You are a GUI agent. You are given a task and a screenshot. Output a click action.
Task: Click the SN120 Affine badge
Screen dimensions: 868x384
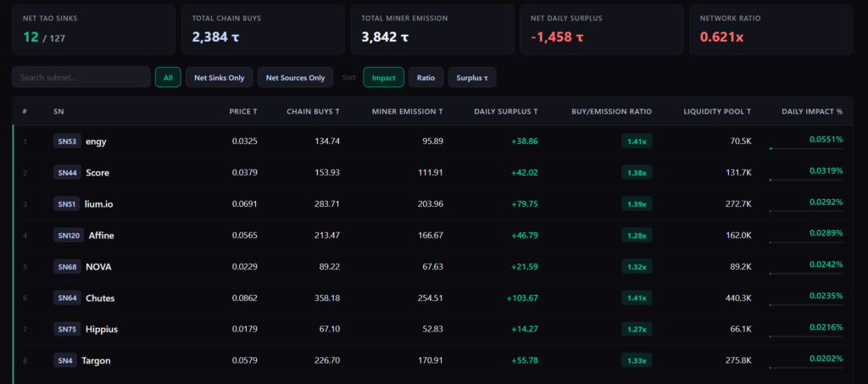tap(69, 235)
